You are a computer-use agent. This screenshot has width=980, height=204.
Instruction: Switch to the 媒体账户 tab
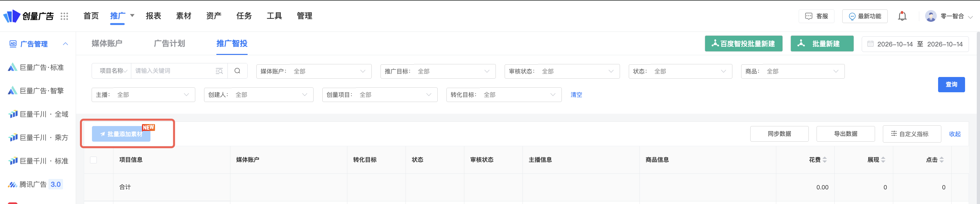[x=107, y=44]
